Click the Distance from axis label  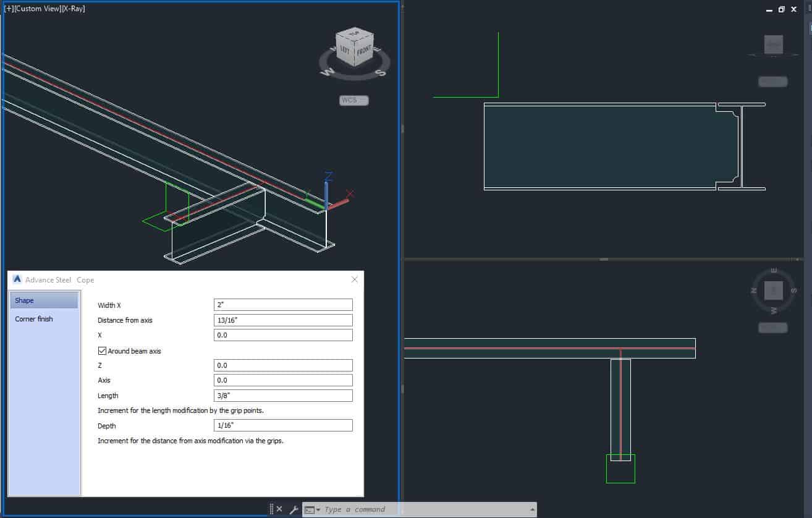pos(125,320)
